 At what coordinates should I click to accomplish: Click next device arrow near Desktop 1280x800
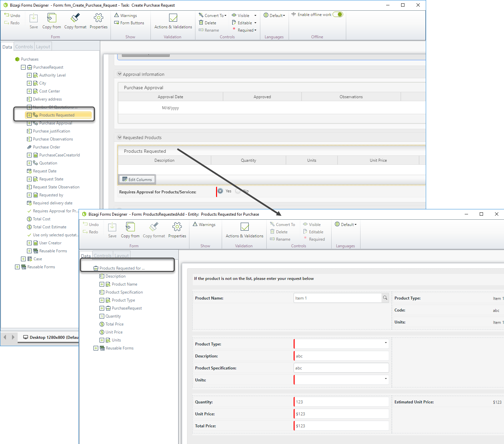click(13, 337)
